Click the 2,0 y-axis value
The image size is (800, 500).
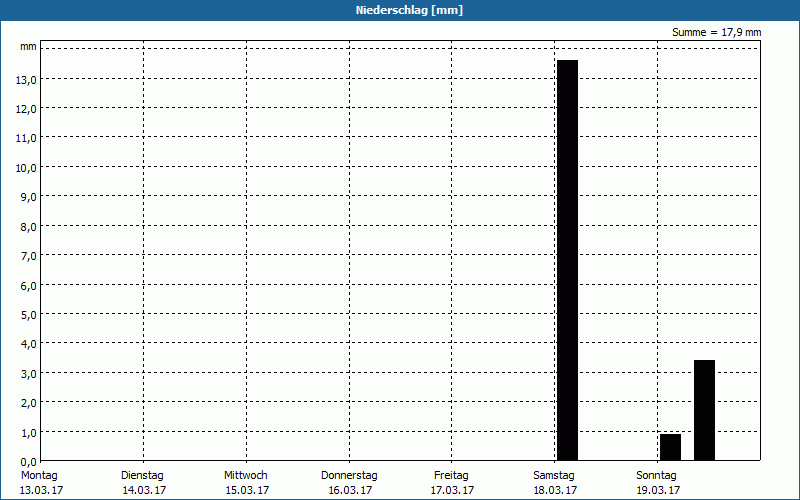tap(29, 403)
